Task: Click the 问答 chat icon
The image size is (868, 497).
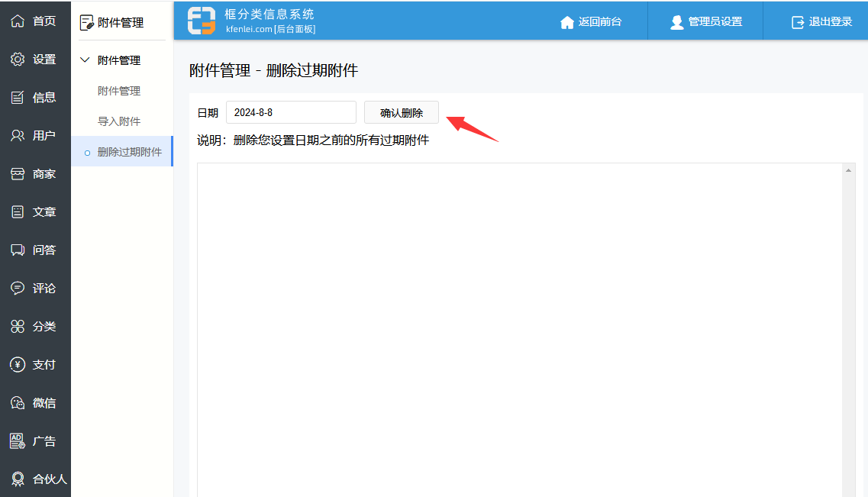Action: pos(18,250)
